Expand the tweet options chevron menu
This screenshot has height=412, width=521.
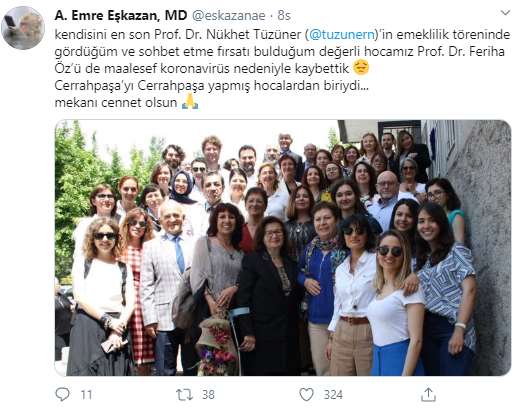point(505,13)
